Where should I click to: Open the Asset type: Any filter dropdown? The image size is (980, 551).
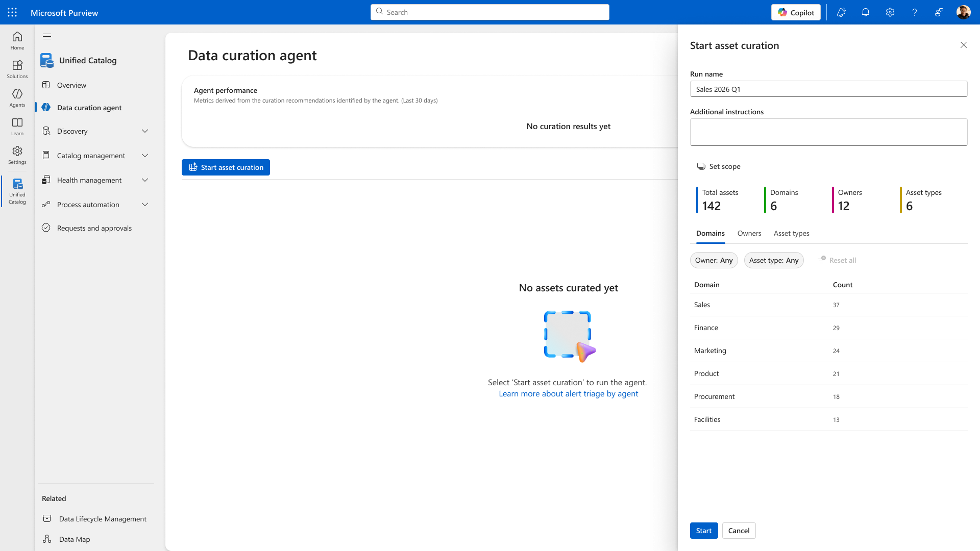[774, 260]
